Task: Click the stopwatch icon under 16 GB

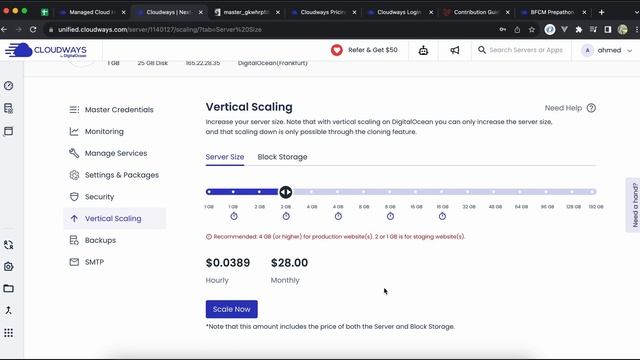Action: click(x=442, y=216)
